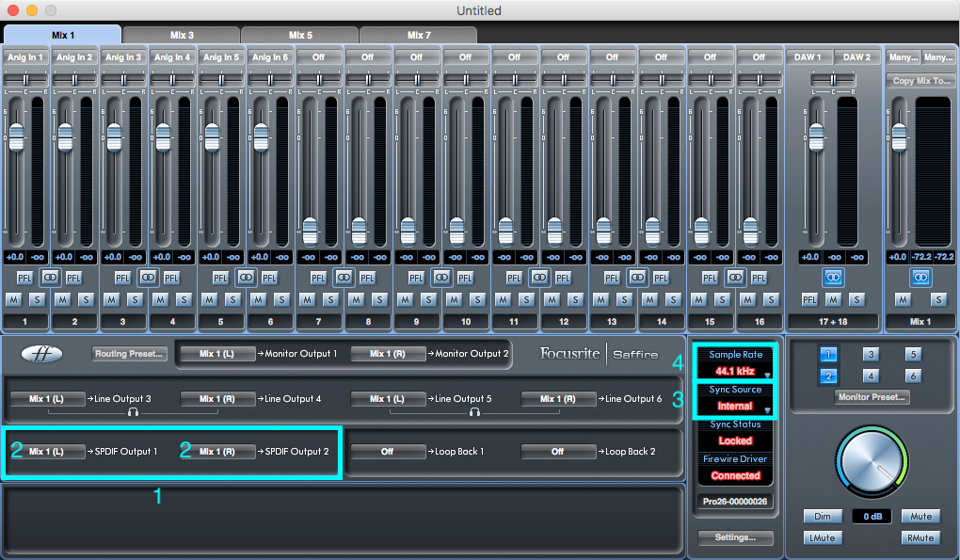Mute the Anlg In 1 channel
The width and height of the screenshot is (960, 560).
[x=11, y=299]
